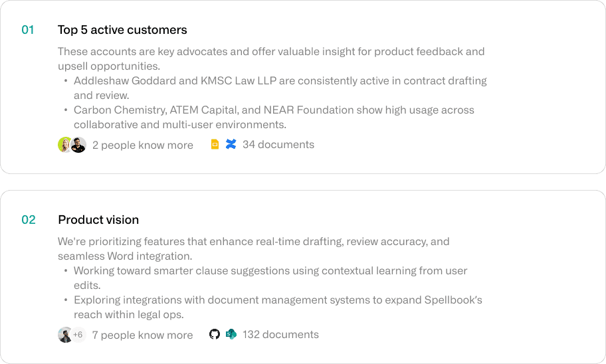Click the GitHub icon
The width and height of the screenshot is (606, 364).
pyautogui.click(x=215, y=334)
